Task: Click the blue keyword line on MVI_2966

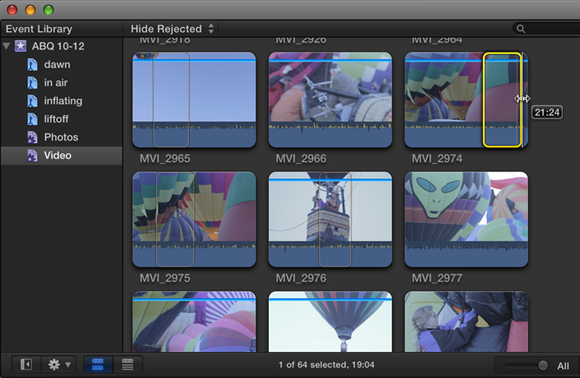Action: point(330,60)
